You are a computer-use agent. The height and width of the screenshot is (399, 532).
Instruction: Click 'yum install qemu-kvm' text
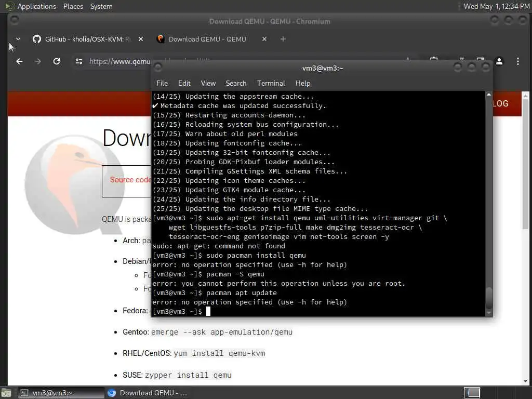219,353
